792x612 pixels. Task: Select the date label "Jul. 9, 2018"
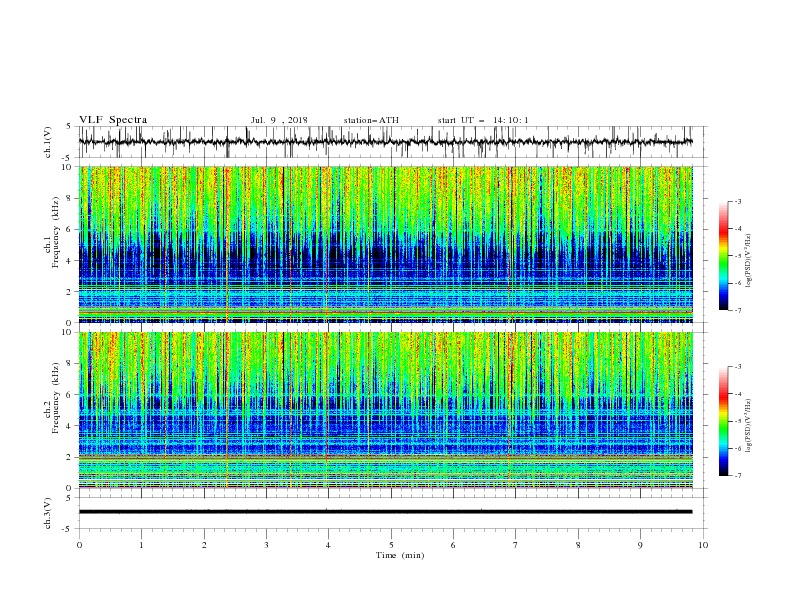[x=279, y=120]
